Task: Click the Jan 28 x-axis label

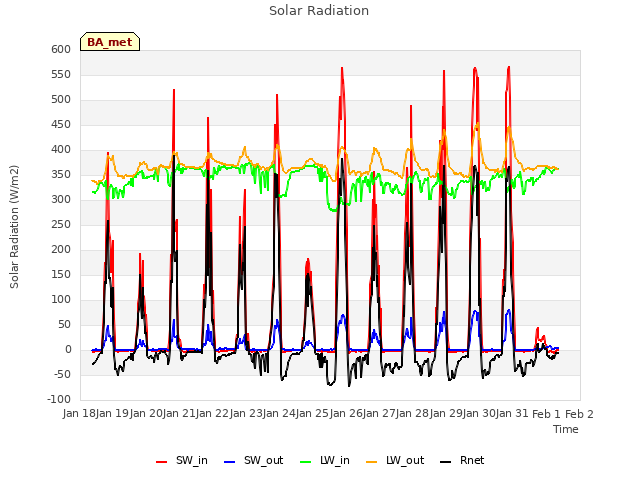Action: coord(412,414)
